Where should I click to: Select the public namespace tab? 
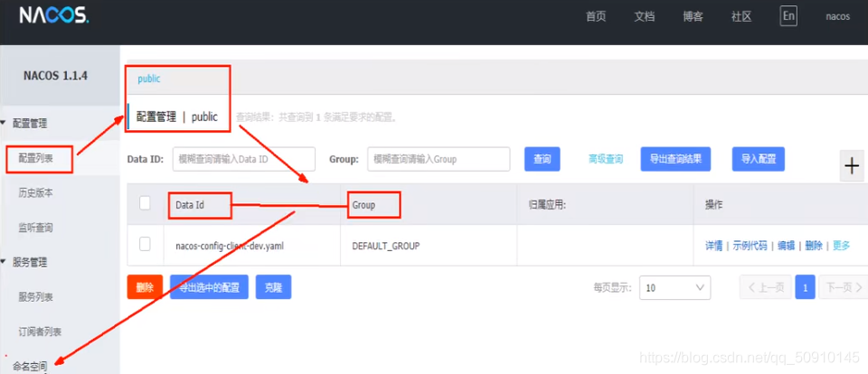click(149, 79)
